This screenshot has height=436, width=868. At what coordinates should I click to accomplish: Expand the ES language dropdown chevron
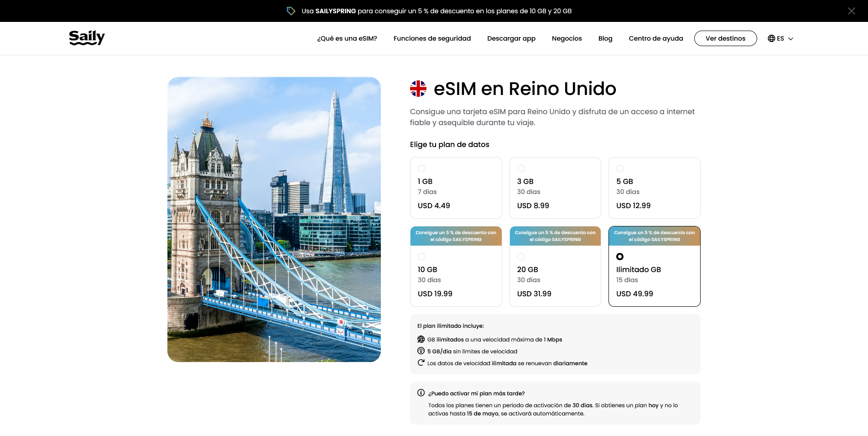[790, 39]
